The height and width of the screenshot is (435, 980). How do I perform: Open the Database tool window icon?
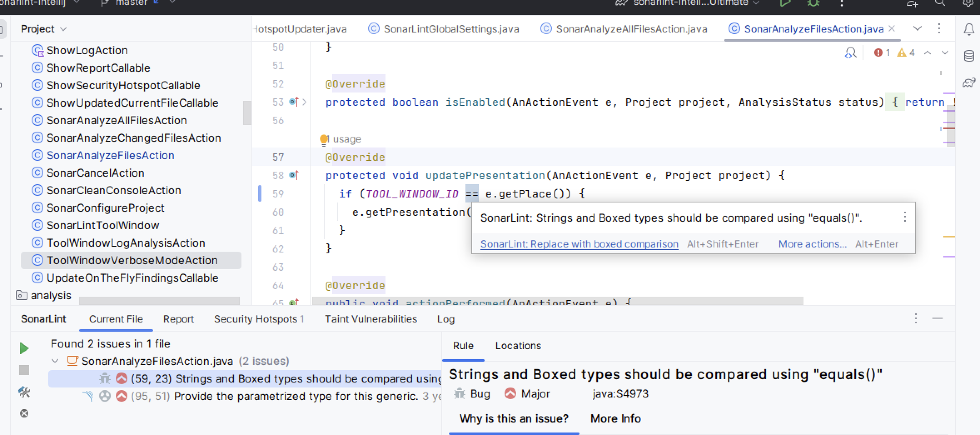pyautogui.click(x=969, y=56)
